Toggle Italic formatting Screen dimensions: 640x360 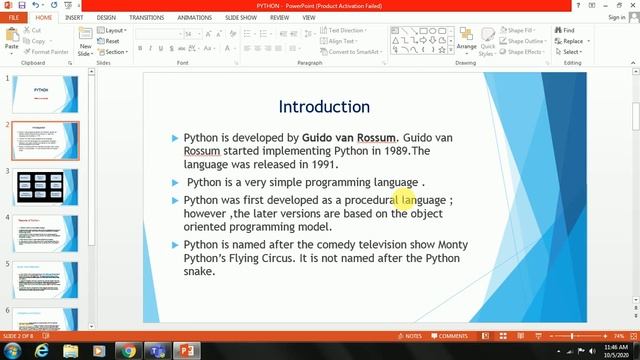(150, 49)
